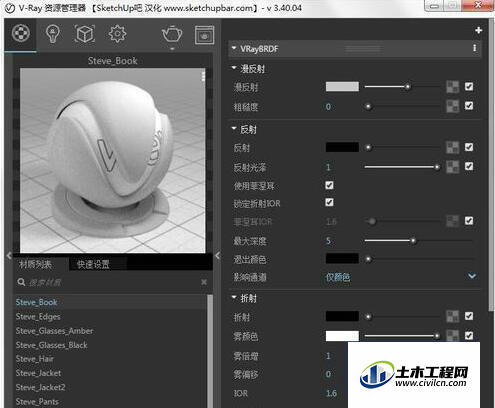
Task: Click the material search field
Action: pyautogui.click(x=113, y=282)
